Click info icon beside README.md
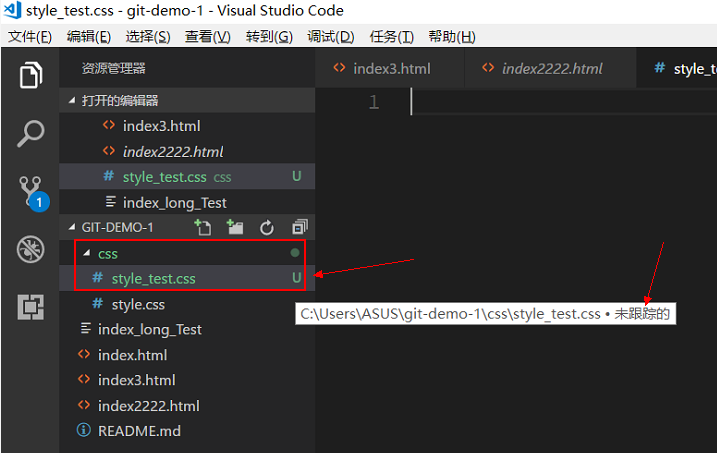Image resolution: width=717 pixels, height=453 pixels. click(84, 430)
